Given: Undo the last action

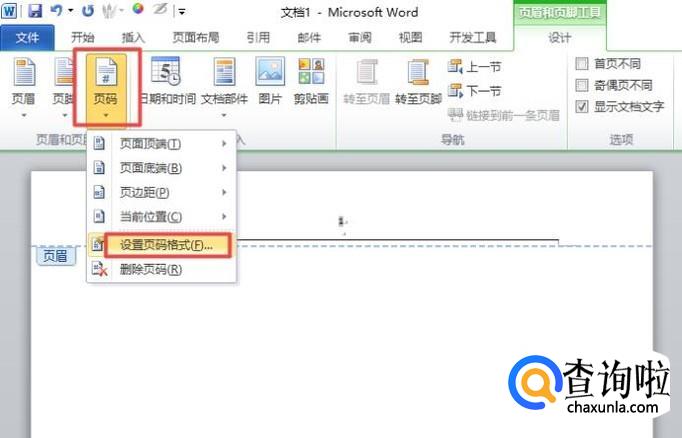Looking at the screenshot, I should tap(56, 10).
